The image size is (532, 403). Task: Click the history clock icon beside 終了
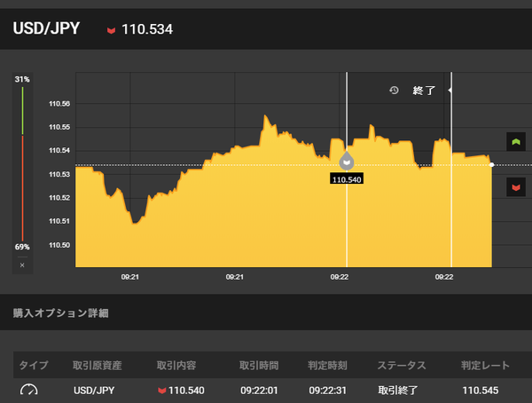click(394, 91)
